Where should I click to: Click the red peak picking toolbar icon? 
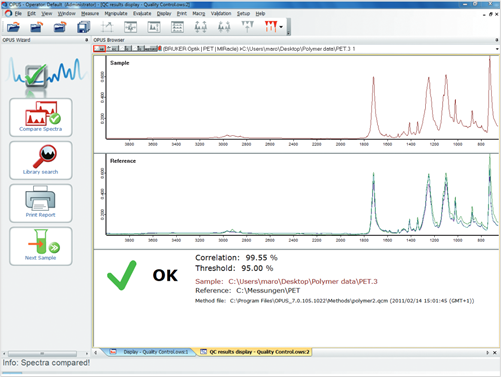(270, 27)
